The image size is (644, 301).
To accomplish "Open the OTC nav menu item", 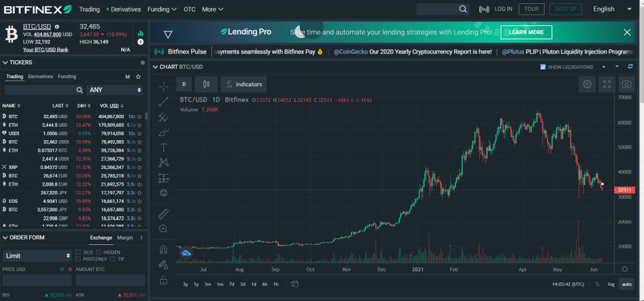I will click(x=189, y=9).
